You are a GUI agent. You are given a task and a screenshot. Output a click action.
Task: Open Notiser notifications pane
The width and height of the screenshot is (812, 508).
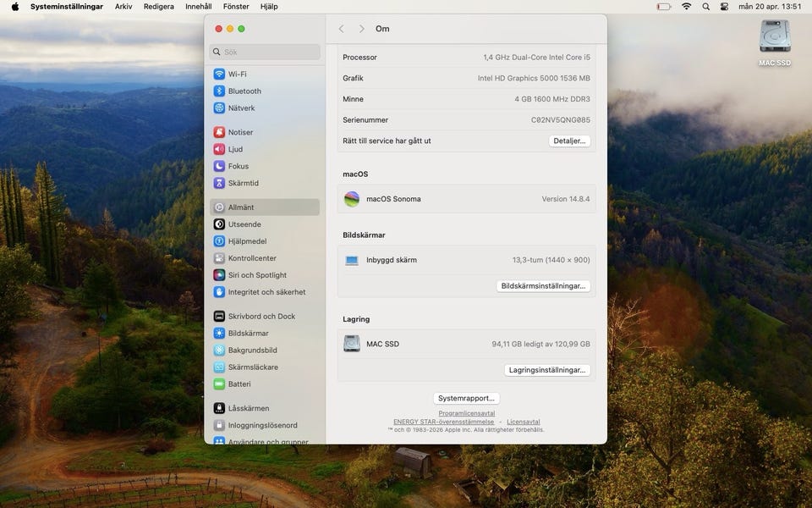[240, 132]
